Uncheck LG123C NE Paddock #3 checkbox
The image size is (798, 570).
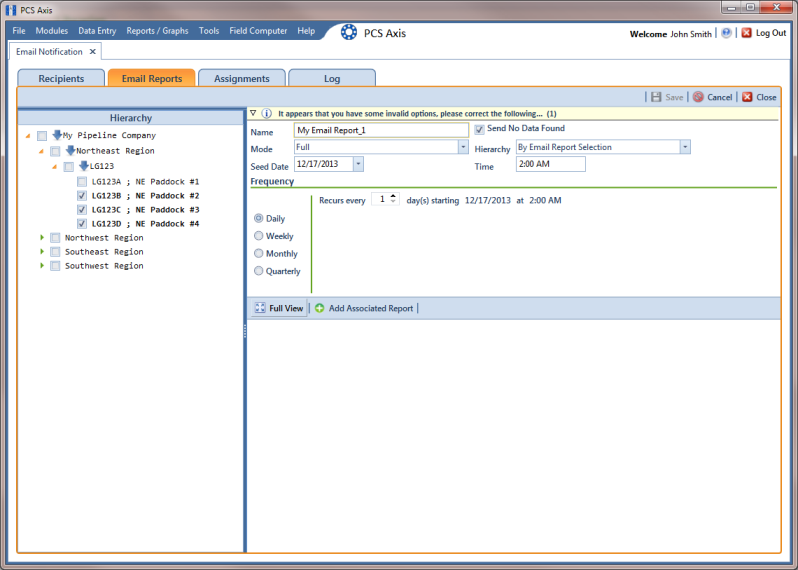pyautogui.click(x=82, y=210)
